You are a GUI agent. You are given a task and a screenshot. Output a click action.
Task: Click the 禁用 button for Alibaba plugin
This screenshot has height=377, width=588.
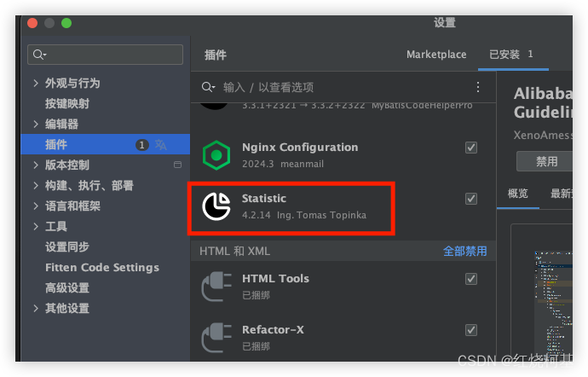[545, 161]
